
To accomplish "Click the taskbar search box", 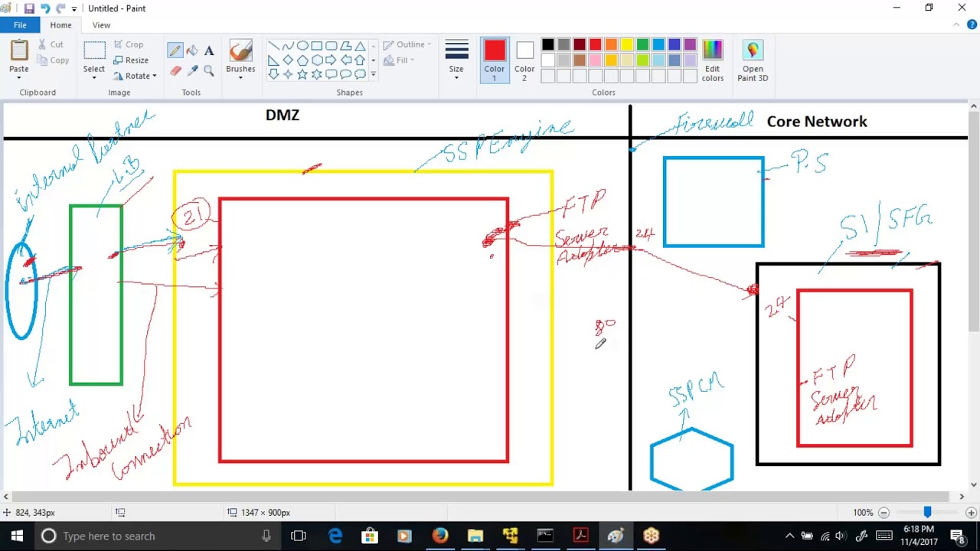I will [158, 536].
